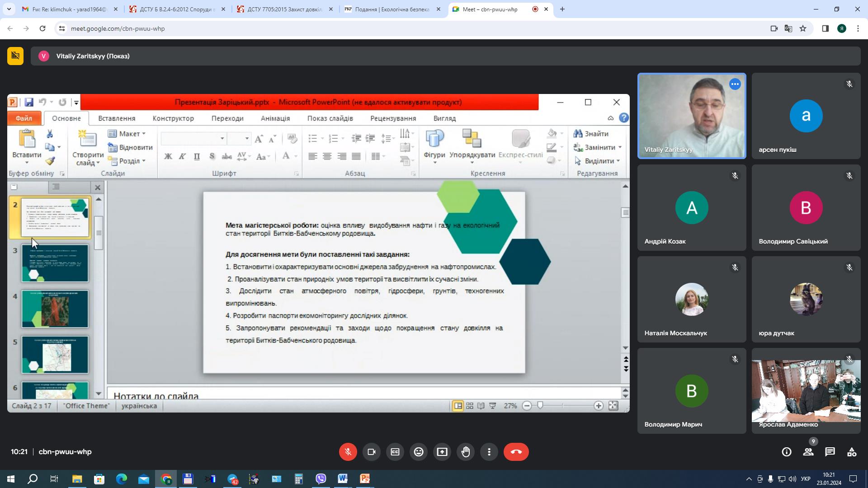
Task: Open the emoji reactions button
Action: [419, 452]
